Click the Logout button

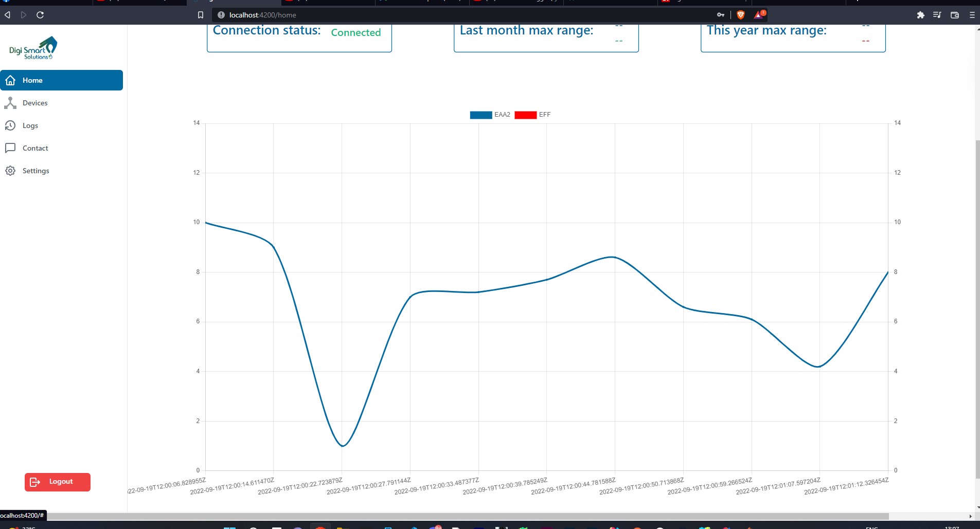point(57,482)
